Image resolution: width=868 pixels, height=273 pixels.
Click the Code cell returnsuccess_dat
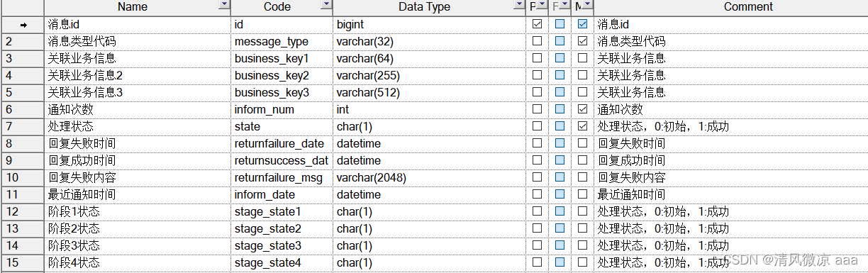(x=282, y=160)
